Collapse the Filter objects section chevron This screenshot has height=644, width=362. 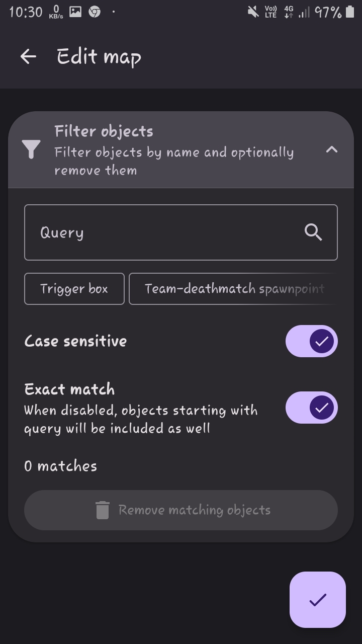point(332,149)
